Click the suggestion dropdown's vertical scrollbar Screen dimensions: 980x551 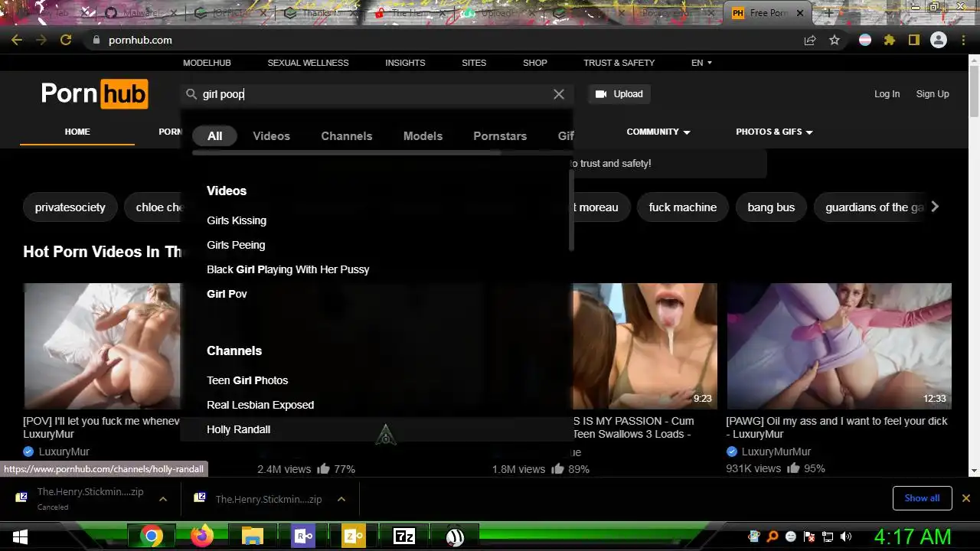(x=571, y=209)
